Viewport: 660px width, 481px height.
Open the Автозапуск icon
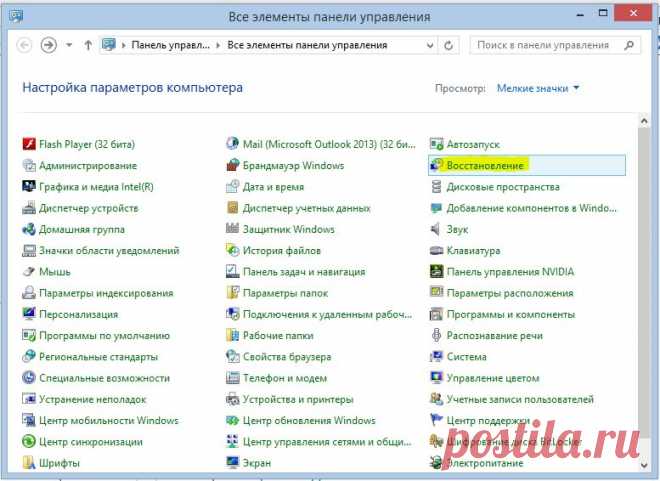[436, 144]
